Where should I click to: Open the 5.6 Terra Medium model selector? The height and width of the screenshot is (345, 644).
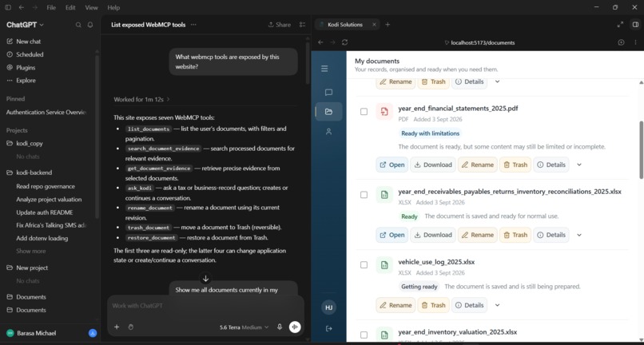click(x=244, y=327)
